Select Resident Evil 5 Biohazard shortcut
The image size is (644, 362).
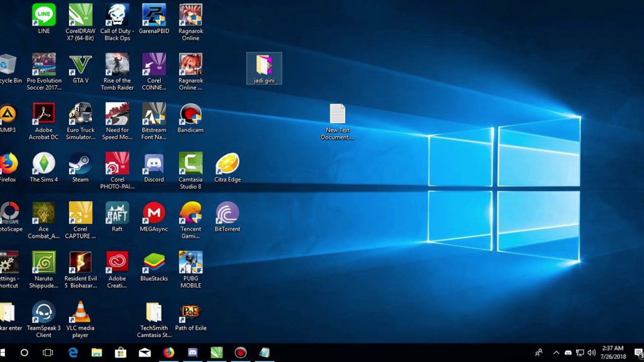[80, 269]
